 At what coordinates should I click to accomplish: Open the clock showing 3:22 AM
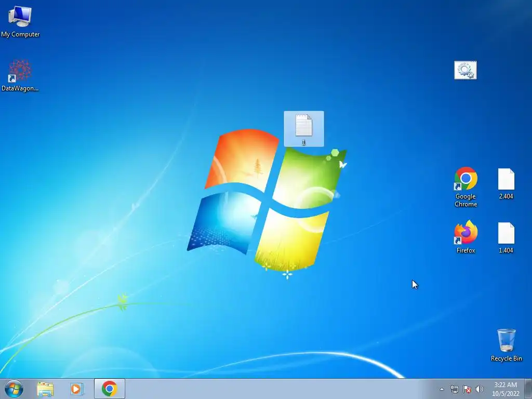point(506,389)
